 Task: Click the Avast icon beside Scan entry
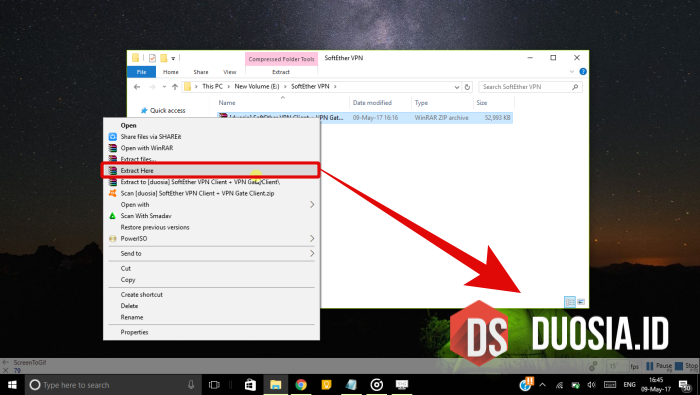point(112,193)
